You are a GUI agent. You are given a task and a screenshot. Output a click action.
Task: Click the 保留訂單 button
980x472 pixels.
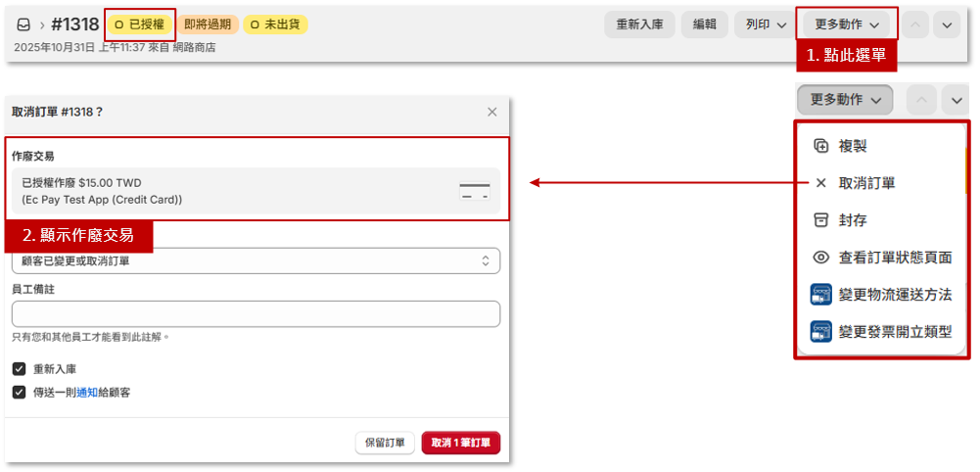(x=385, y=443)
